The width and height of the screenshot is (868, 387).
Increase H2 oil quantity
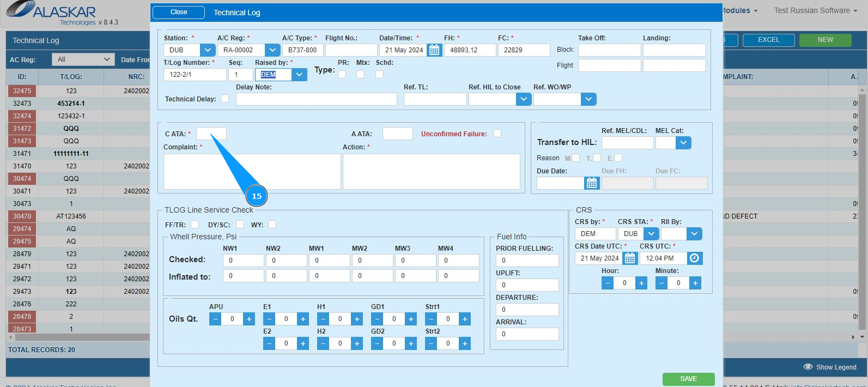(x=357, y=343)
